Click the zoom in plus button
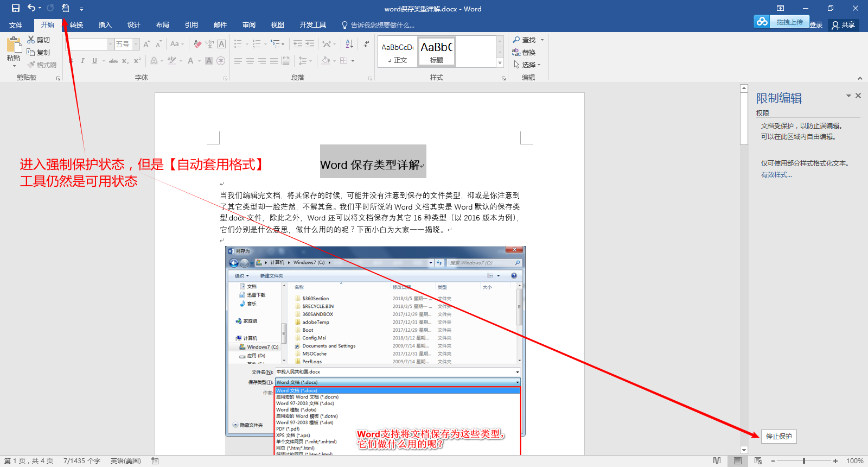868x467 pixels. coord(835,461)
